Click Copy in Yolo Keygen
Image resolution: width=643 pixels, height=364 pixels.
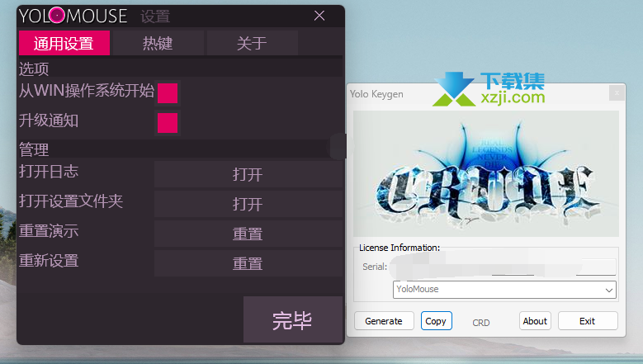pos(436,321)
